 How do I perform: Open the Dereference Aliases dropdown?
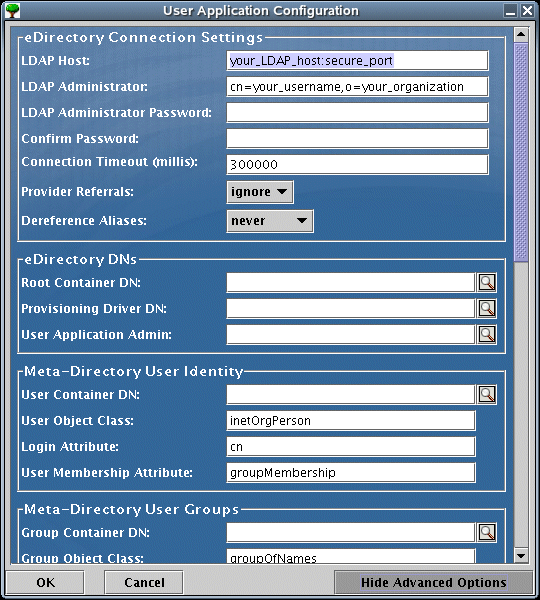pyautogui.click(x=270, y=221)
